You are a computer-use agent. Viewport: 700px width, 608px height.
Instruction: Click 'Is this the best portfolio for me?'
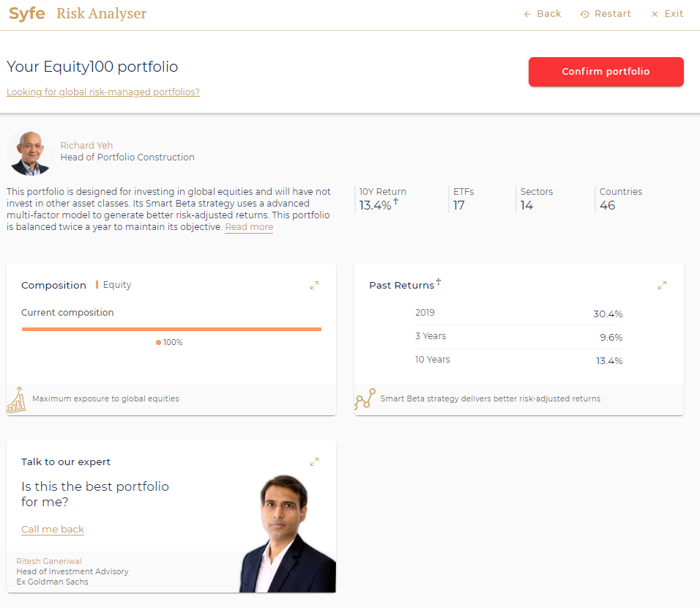95,494
